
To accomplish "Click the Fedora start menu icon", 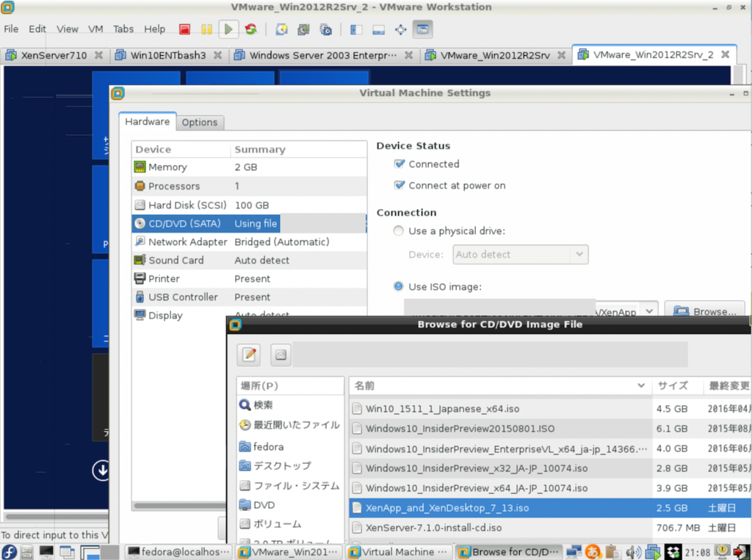I will click(x=9, y=552).
